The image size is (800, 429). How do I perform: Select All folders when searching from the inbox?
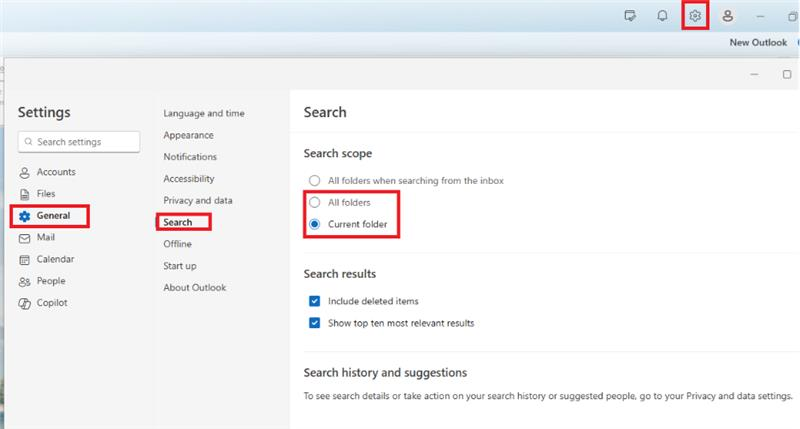click(x=315, y=181)
